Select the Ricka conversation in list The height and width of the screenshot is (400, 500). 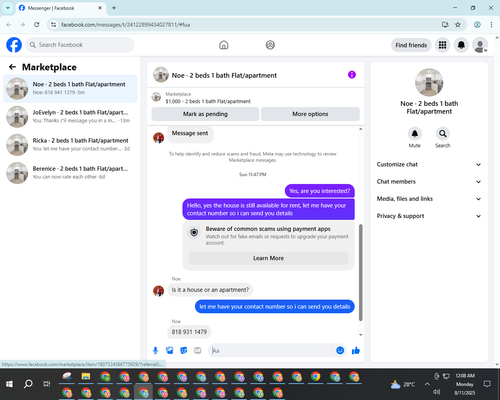(x=70, y=145)
